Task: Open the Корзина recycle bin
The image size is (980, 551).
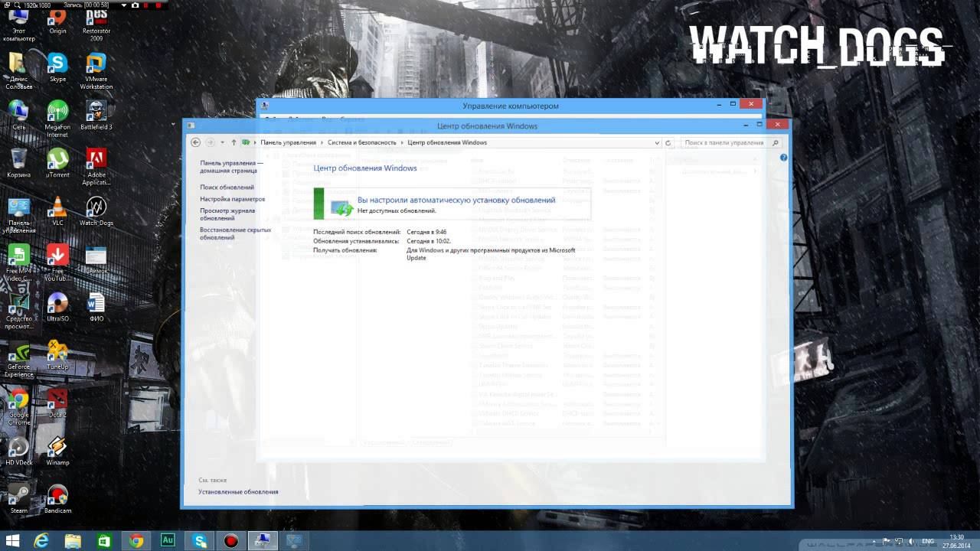Action: tap(18, 163)
